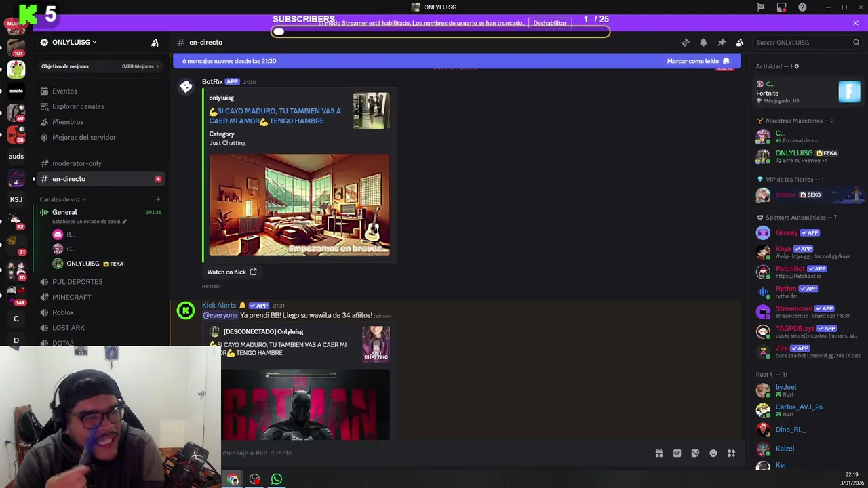Open the Miembros page
Viewport: 868px width, 488px height.
click(99, 122)
